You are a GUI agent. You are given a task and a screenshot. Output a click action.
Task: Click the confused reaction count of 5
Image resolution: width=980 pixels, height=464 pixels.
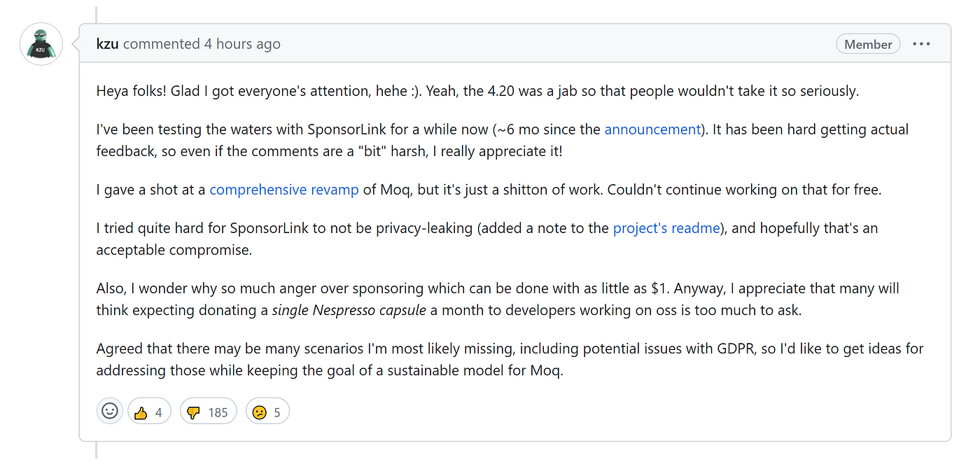pyautogui.click(x=277, y=412)
